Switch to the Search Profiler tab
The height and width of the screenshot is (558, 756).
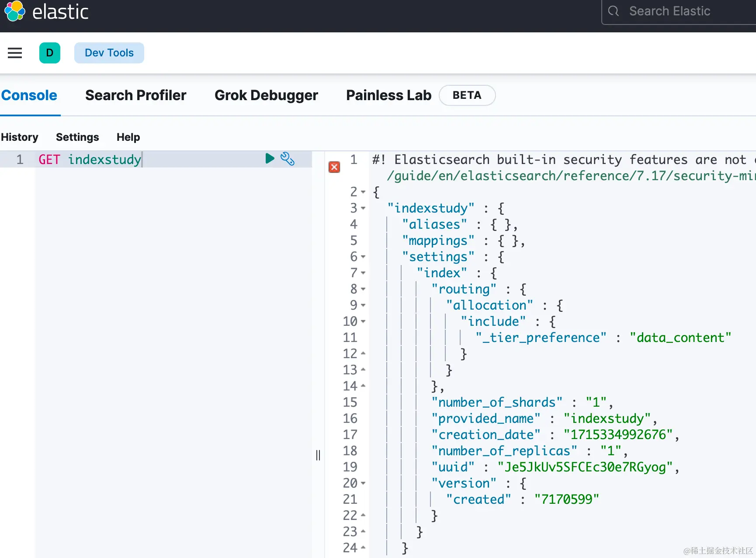pos(136,95)
